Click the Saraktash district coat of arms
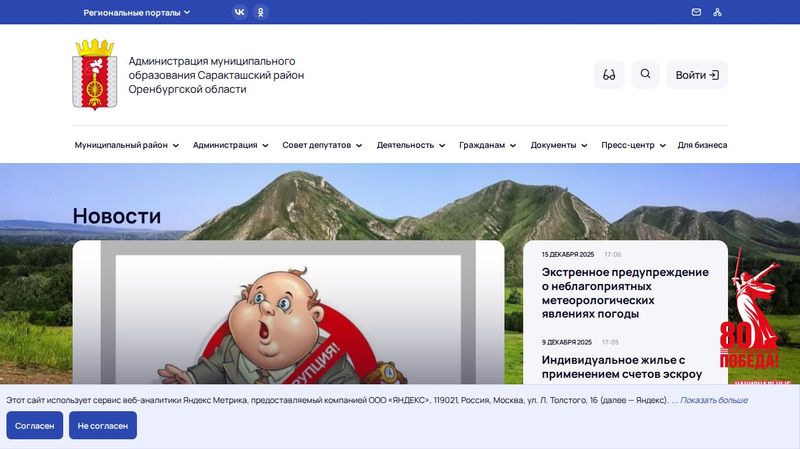800x449 pixels. pos(94,75)
